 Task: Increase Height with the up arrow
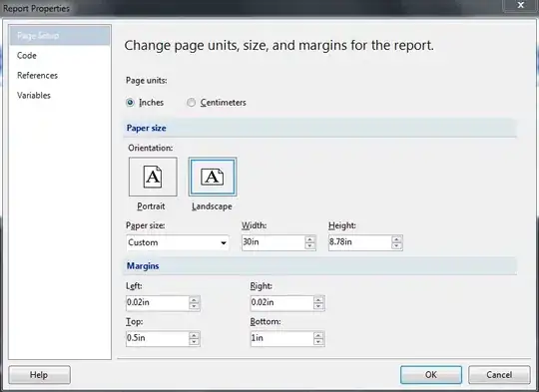[396, 239]
